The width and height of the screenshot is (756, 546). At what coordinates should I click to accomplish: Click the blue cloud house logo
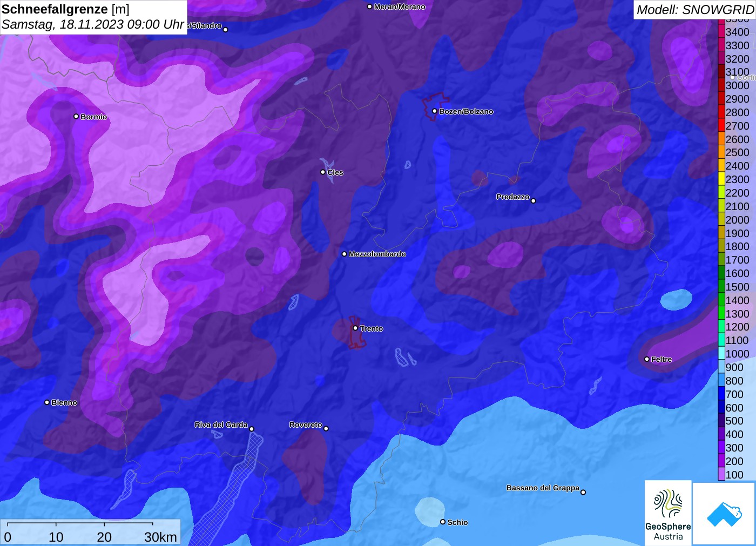(x=724, y=514)
